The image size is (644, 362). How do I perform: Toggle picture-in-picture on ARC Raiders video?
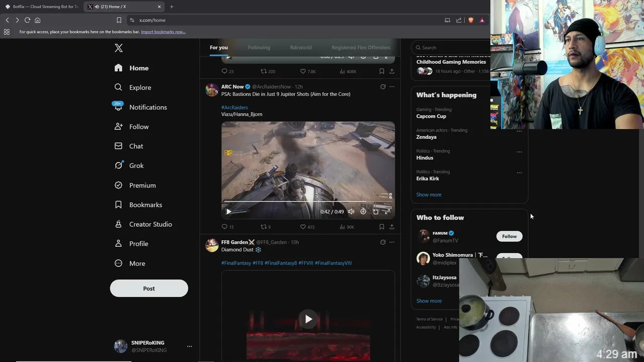375,212
